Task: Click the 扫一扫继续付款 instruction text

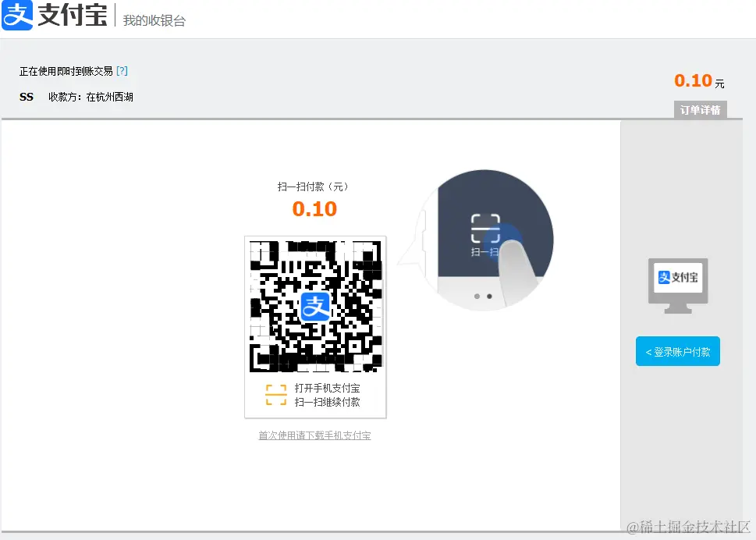Action: point(328,402)
